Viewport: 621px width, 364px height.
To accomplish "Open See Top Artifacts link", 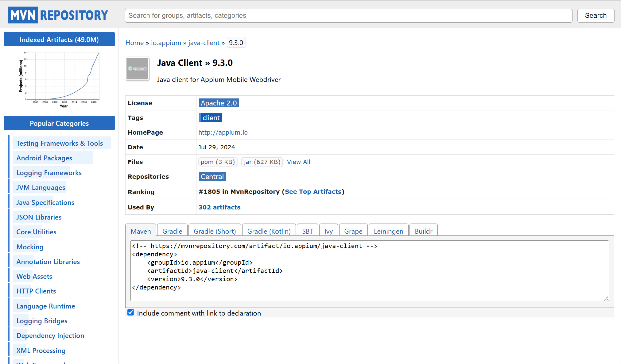I will pos(313,192).
